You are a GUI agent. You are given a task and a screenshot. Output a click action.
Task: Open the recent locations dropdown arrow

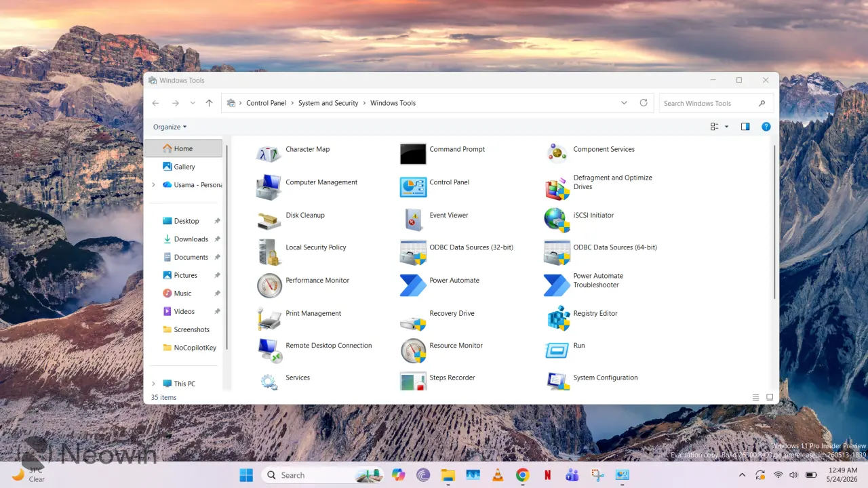pos(193,103)
